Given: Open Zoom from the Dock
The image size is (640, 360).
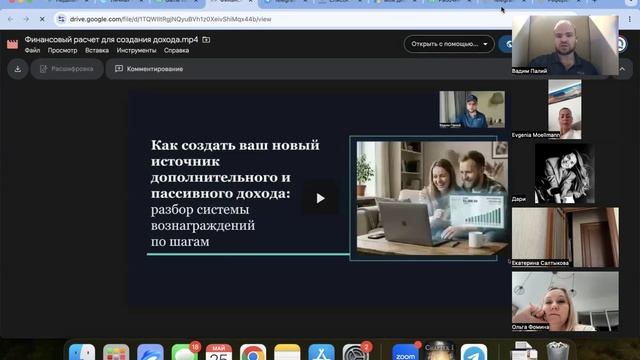Looking at the screenshot, I should pos(405,353).
